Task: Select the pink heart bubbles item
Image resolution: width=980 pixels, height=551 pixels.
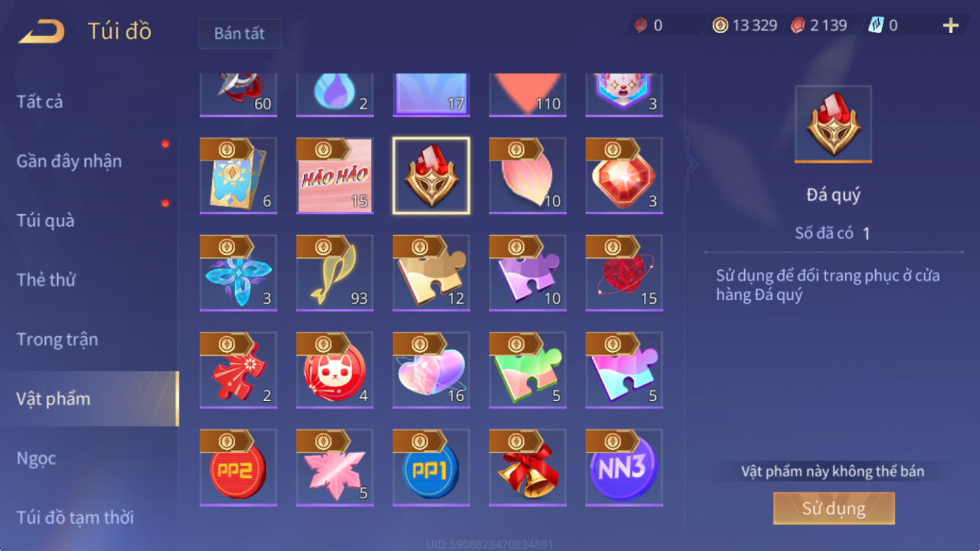Action: click(x=431, y=370)
